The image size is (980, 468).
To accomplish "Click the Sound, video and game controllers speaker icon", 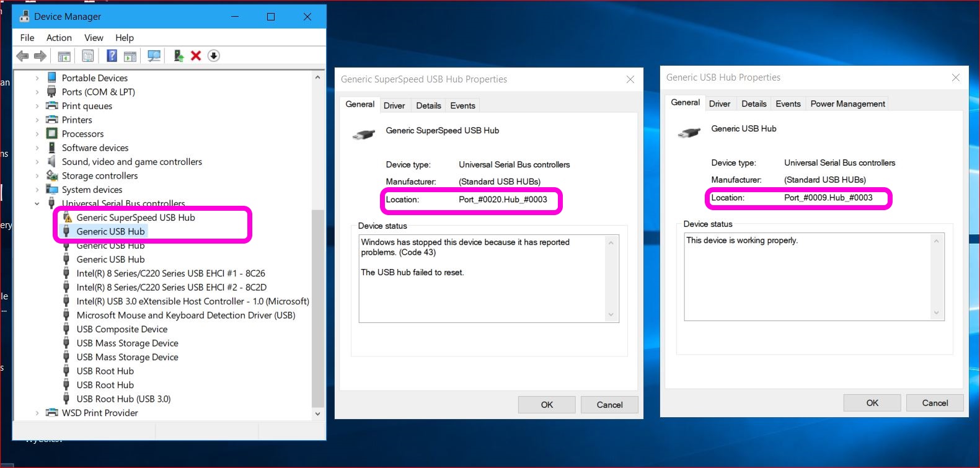I will click(52, 161).
